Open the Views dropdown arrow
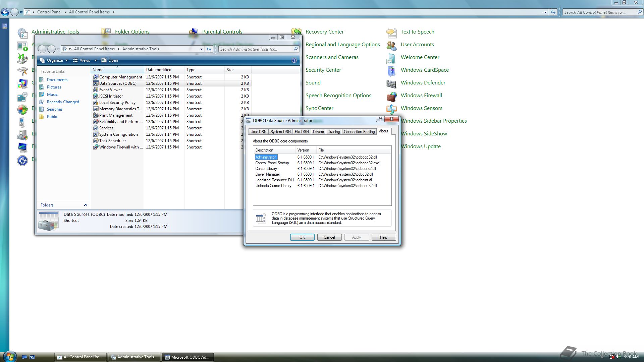The width and height of the screenshot is (644, 362). click(96, 60)
